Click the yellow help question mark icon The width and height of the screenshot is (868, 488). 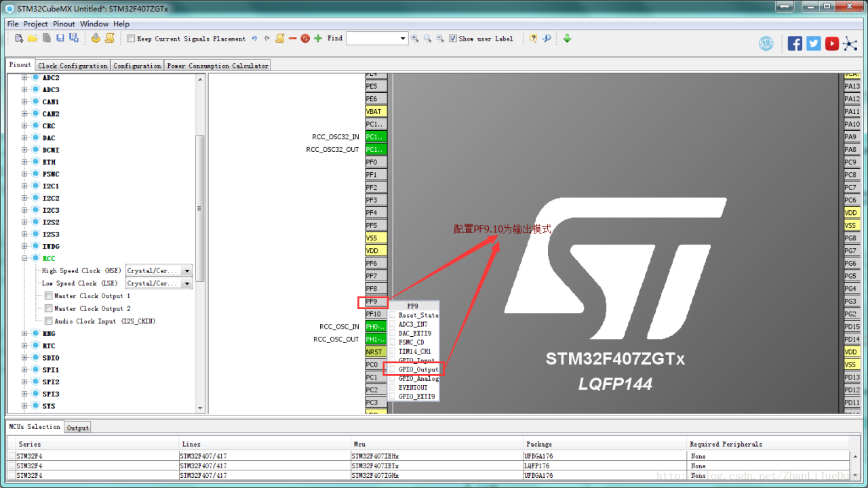tap(534, 39)
